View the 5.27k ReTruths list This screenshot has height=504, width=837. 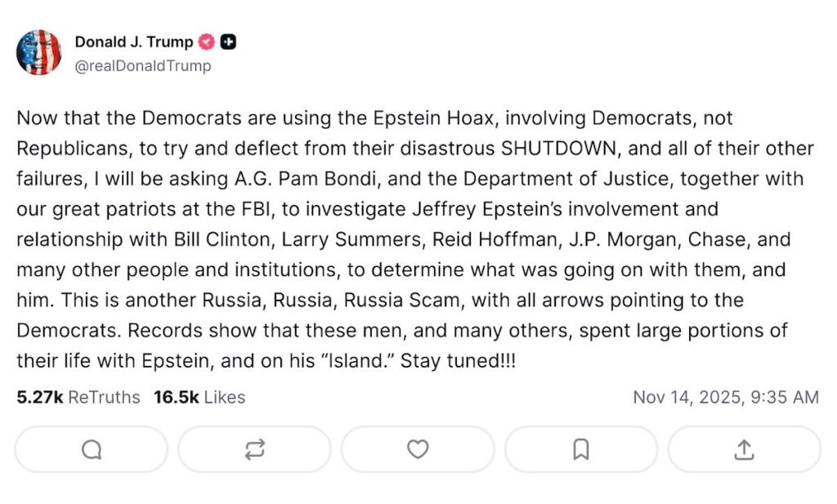pyautogui.click(x=76, y=397)
